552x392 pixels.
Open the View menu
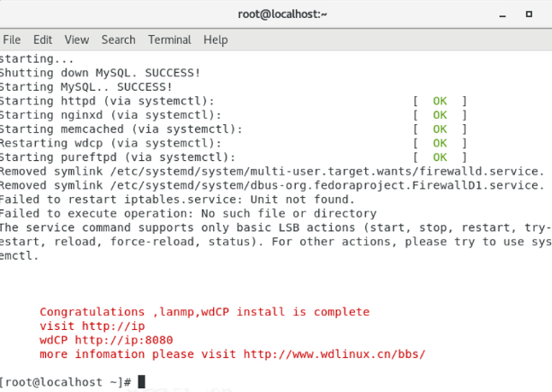76,40
